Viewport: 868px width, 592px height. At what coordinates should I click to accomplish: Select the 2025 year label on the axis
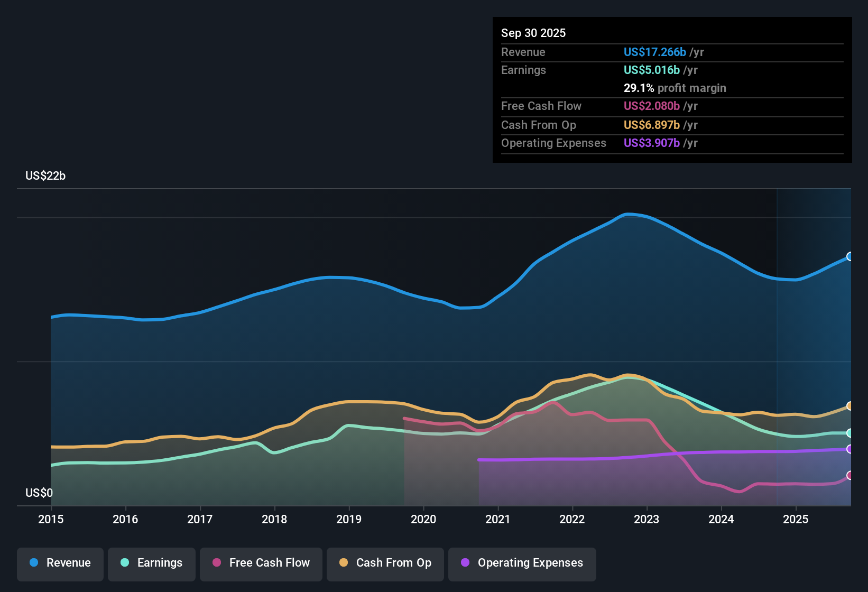click(x=796, y=520)
